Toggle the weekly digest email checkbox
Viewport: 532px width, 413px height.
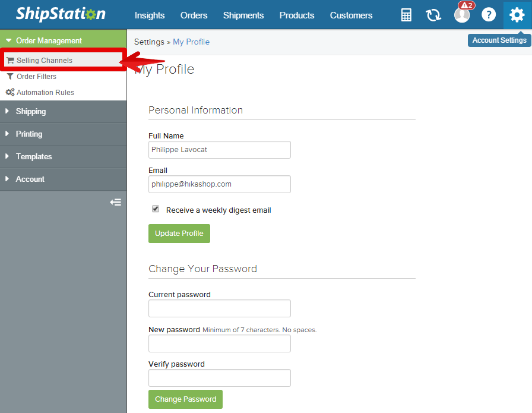[x=156, y=209]
